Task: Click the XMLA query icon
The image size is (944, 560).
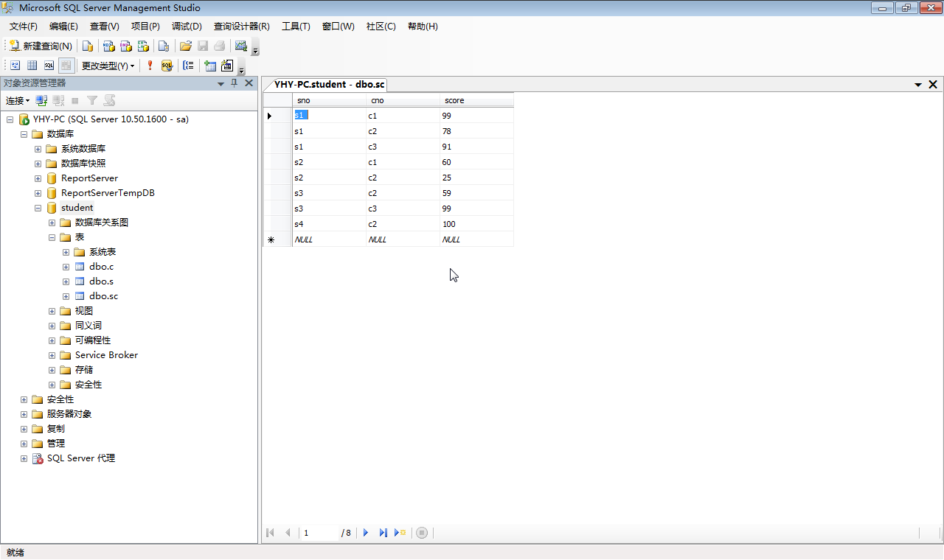Action: [144, 46]
